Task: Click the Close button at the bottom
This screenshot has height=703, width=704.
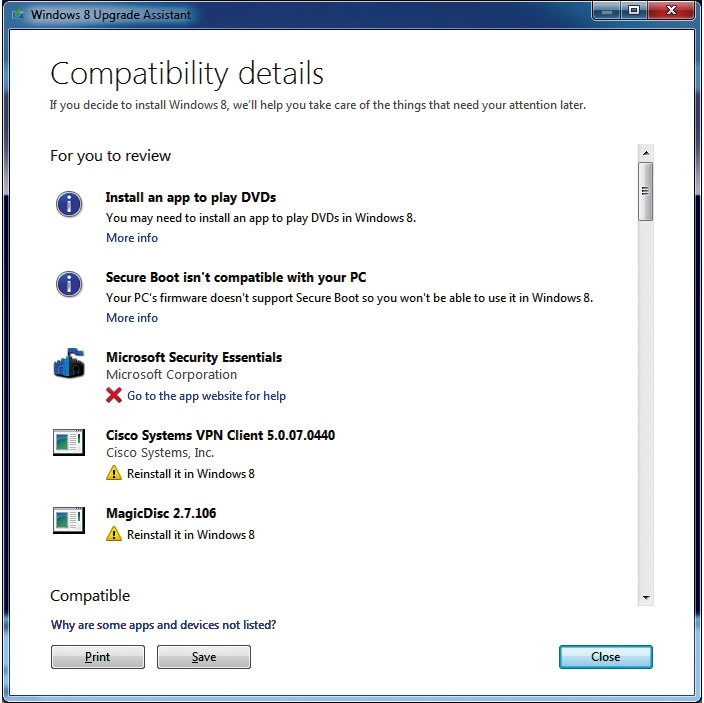Action: (x=606, y=657)
